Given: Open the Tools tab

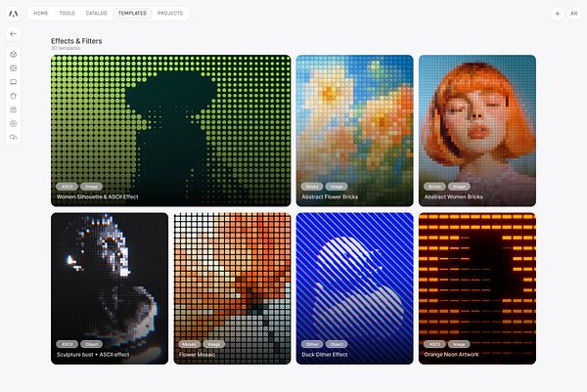Looking at the screenshot, I should coord(67,13).
